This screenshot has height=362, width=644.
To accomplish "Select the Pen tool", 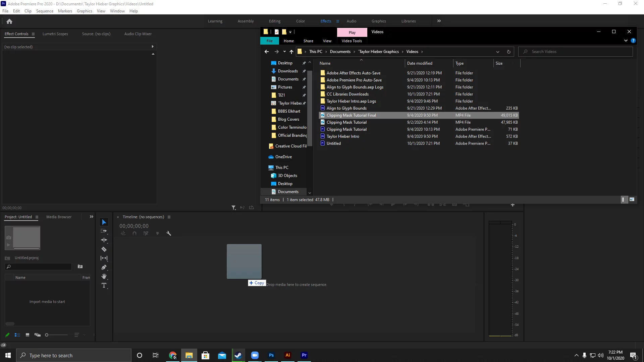I will click(104, 267).
